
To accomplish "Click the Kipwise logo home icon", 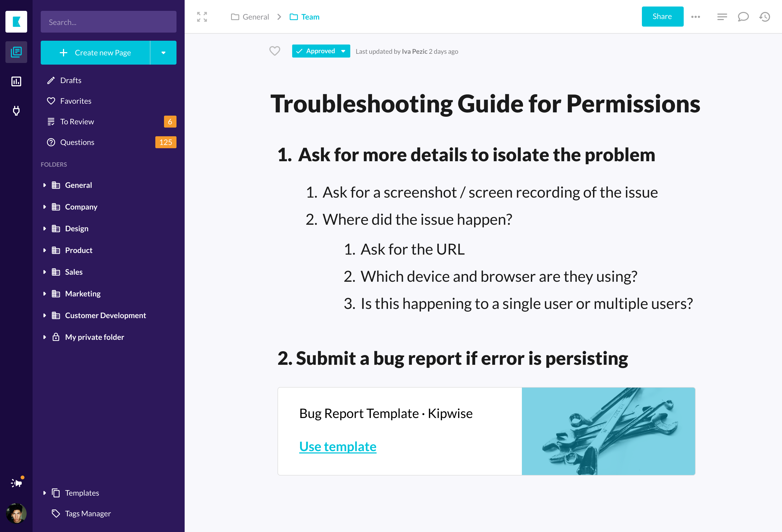I will click(x=16, y=22).
